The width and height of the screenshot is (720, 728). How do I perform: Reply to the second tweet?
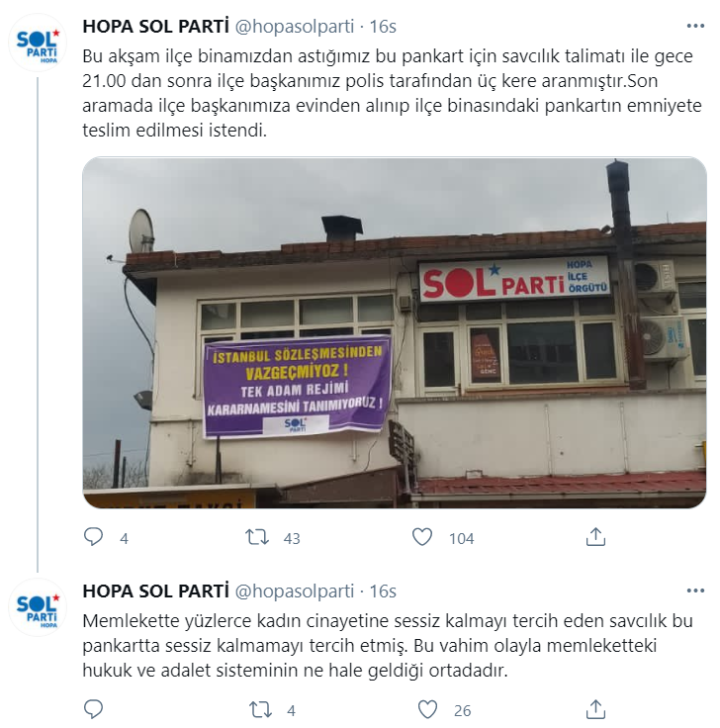93,709
